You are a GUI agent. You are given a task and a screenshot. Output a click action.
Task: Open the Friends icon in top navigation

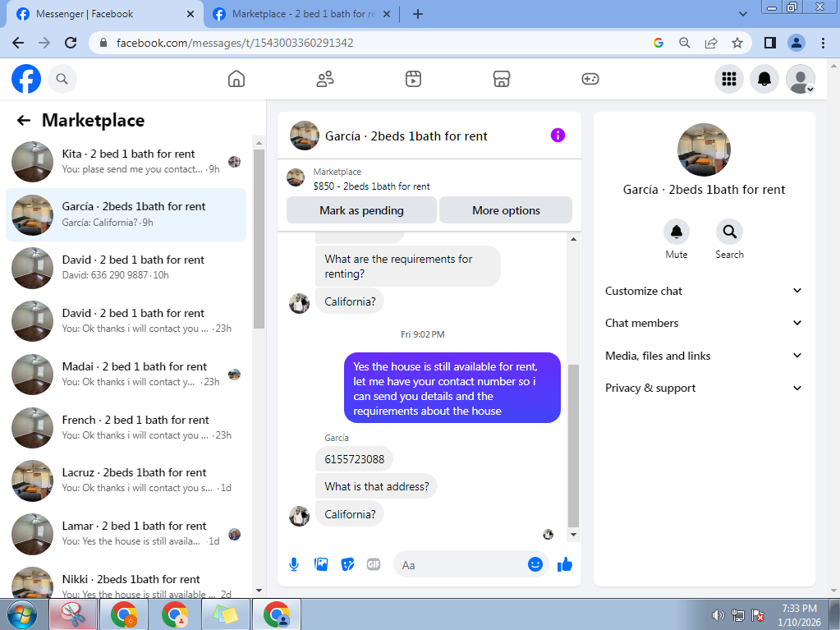(x=324, y=79)
